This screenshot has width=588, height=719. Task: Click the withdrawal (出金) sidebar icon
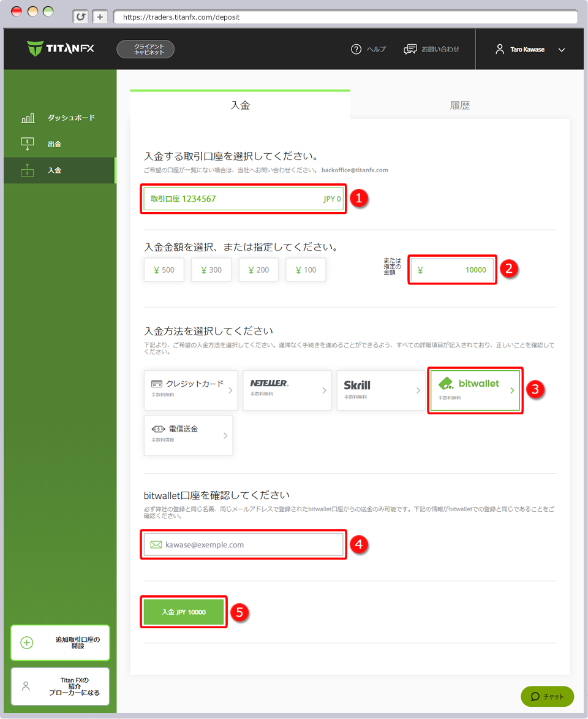28,144
